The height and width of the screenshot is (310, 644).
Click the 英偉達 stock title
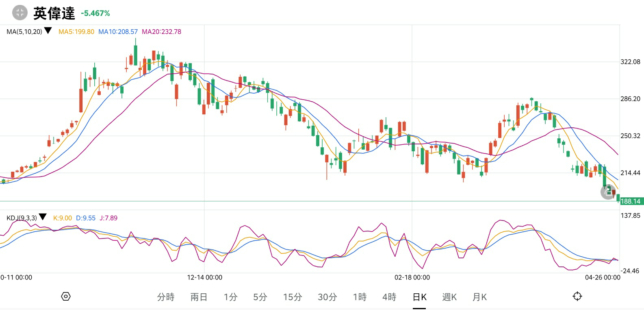click(54, 13)
